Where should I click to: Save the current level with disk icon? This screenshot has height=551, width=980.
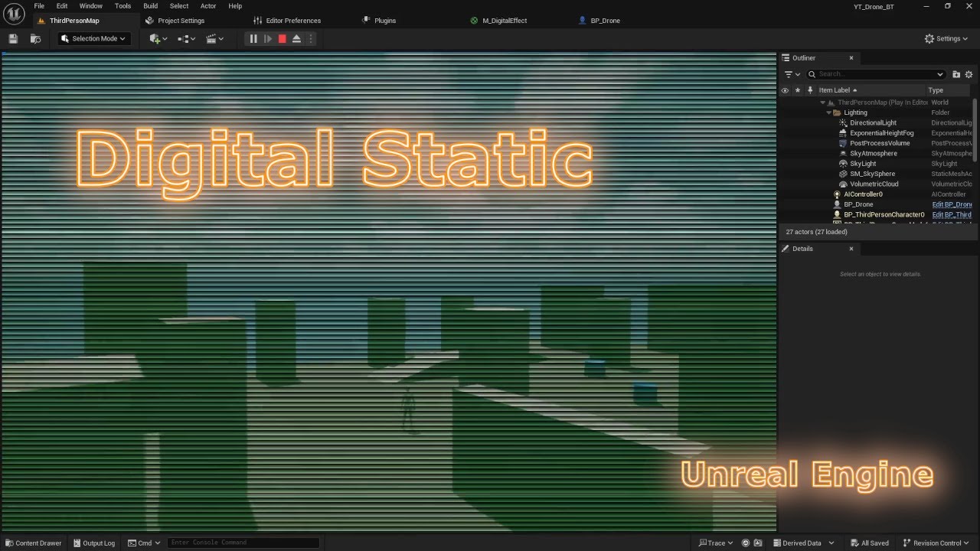[13, 38]
